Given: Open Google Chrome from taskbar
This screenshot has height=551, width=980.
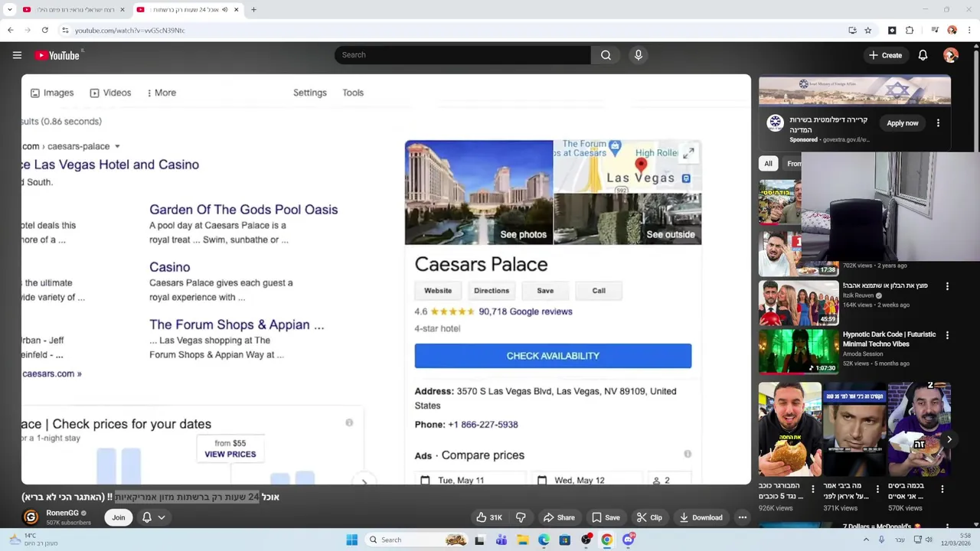Looking at the screenshot, I should tap(606, 540).
